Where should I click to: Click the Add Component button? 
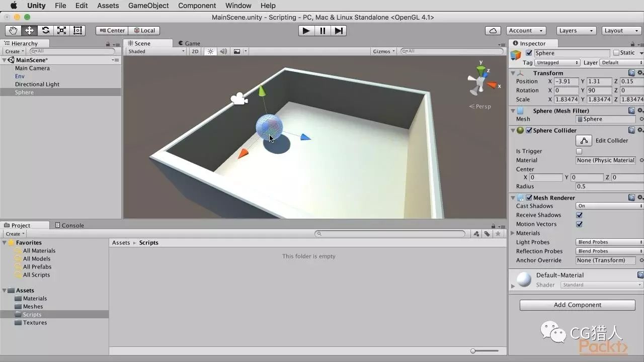[578, 305]
